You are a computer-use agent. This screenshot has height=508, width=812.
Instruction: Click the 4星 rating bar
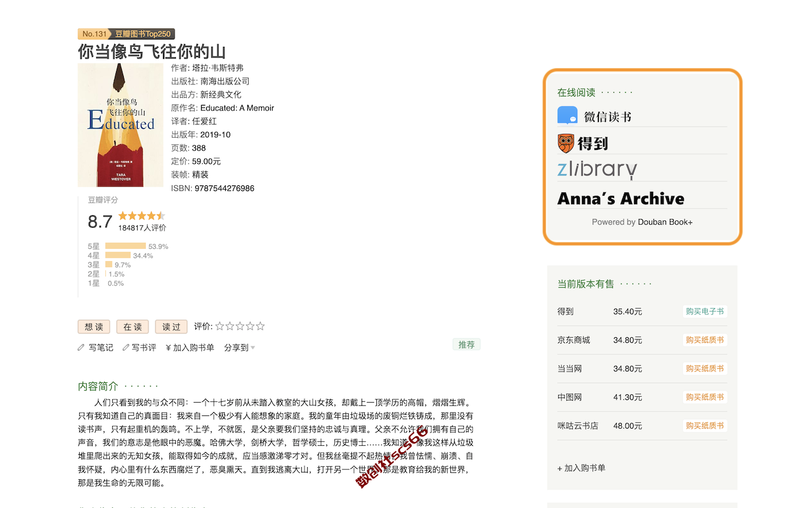[118, 255]
